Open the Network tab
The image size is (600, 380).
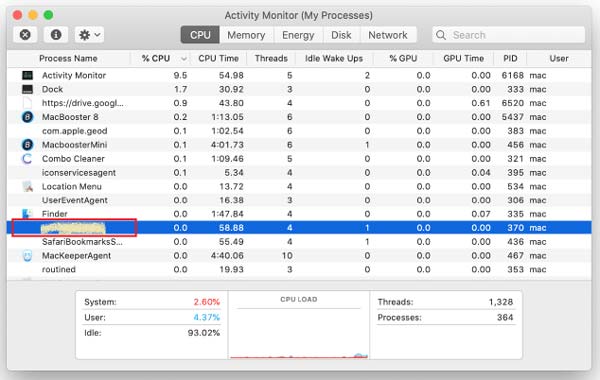388,35
